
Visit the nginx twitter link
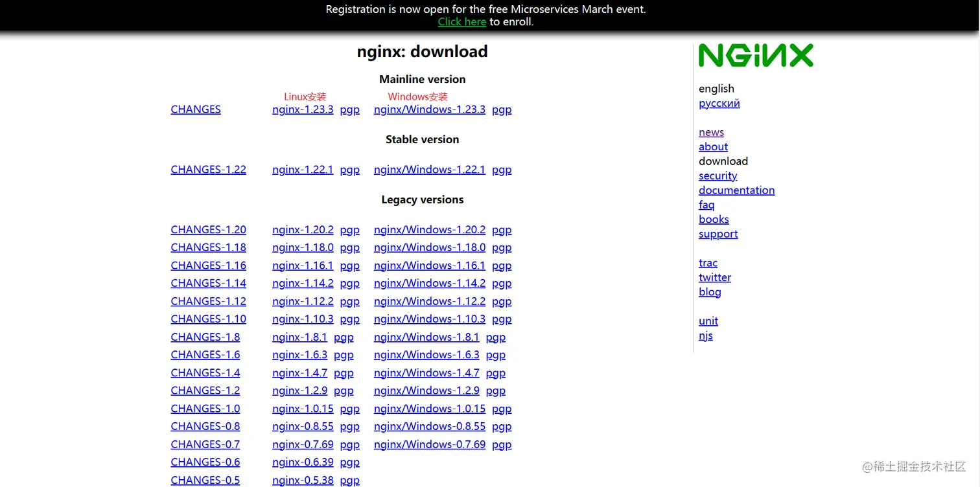[x=715, y=277]
